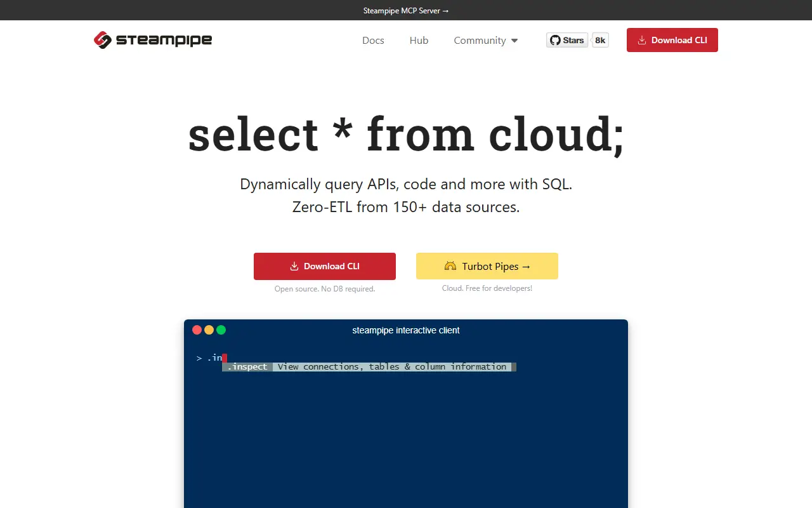This screenshot has height=508, width=812.
Task: Open the Steampipe MCP Server announcement link
Action: point(406,10)
